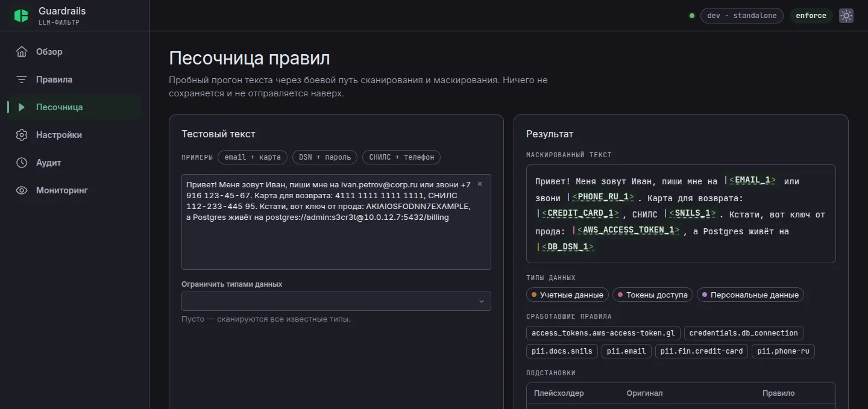Image resolution: width=868 pixels, height=409 pixels.
Task: Click the home icon next to Обзор
Action: click(x=22, y=52)
